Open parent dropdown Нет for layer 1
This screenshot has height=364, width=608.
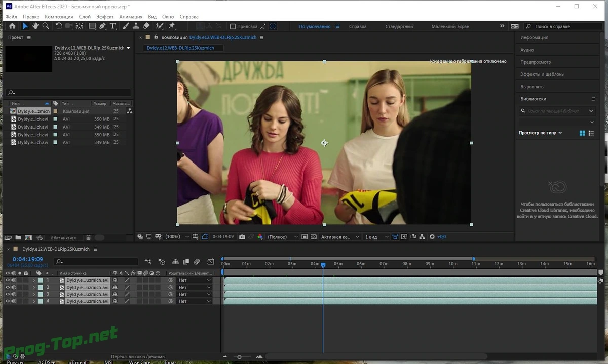(194, 280)
